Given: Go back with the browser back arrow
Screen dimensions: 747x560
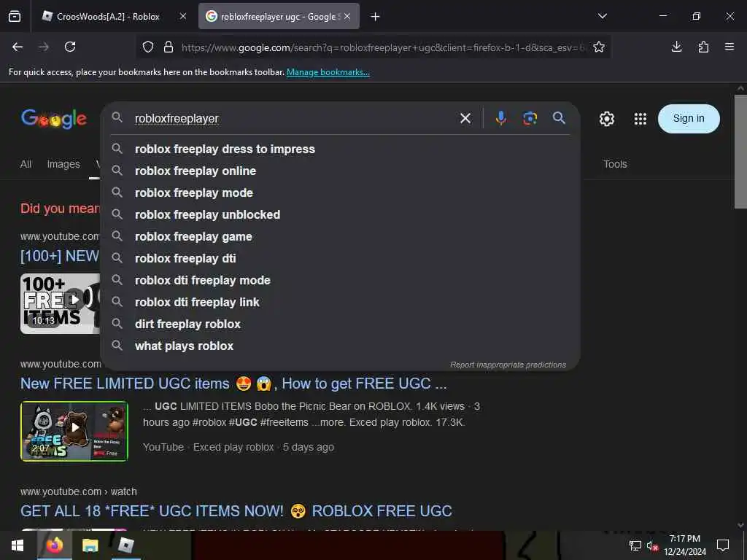Looking at the screenshot, I should point(18,47).
